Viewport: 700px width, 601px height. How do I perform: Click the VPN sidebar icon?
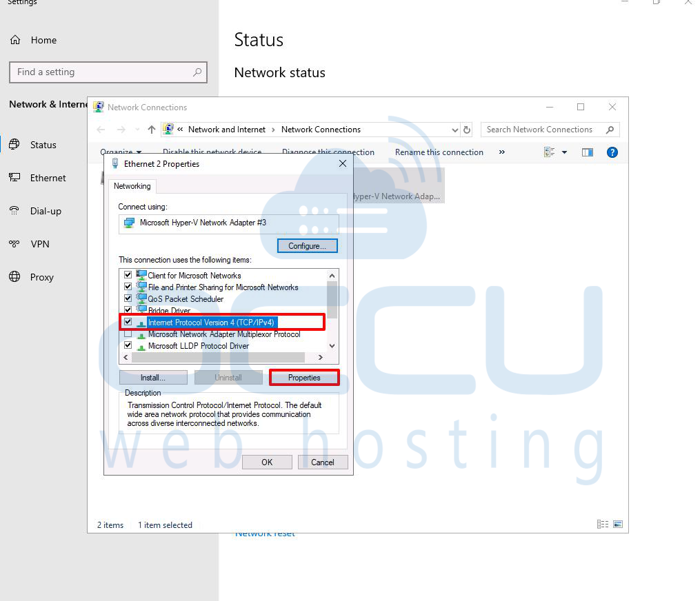click(x=14, y=243)
